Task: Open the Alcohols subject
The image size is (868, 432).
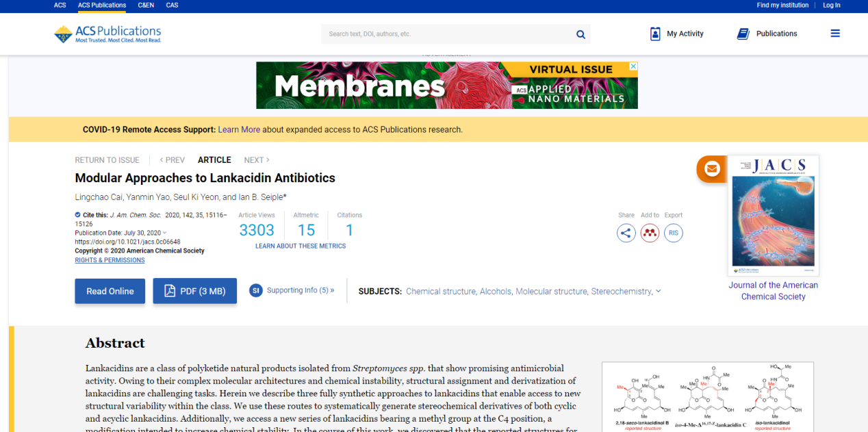Action: click(496, 291)
